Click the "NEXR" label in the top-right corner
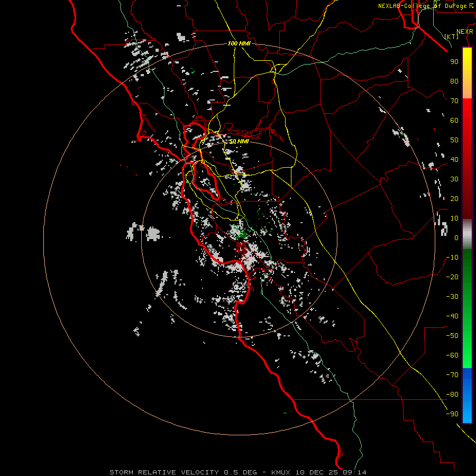The width and height of the screenshot is (476, 476). click(465, 32)
